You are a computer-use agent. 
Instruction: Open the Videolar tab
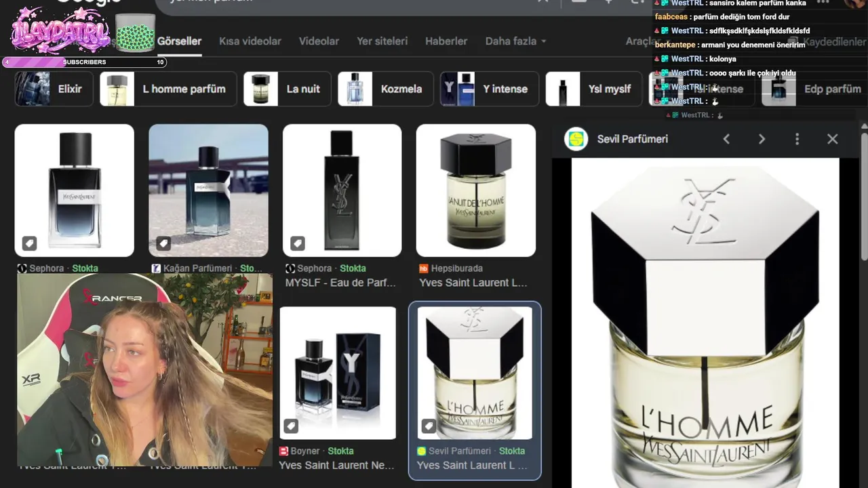319,41
